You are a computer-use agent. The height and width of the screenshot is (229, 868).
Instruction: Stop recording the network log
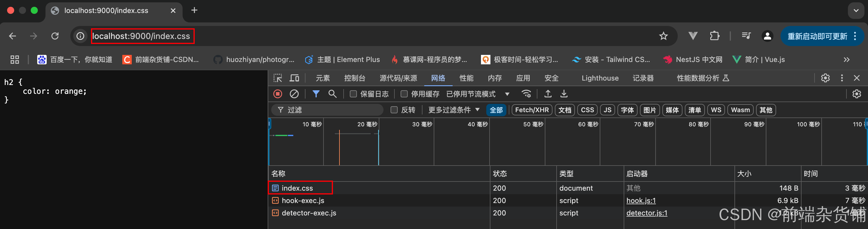278,94
